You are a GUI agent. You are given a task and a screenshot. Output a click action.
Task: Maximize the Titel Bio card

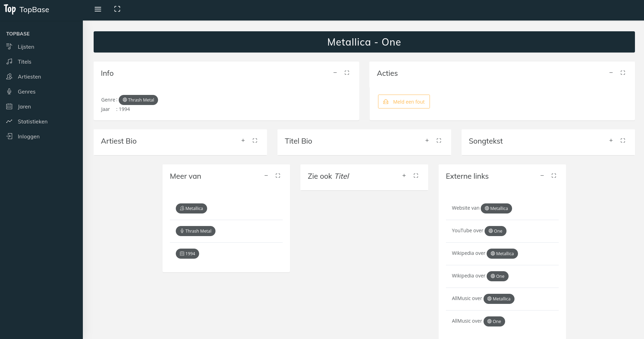pos(439,140)
